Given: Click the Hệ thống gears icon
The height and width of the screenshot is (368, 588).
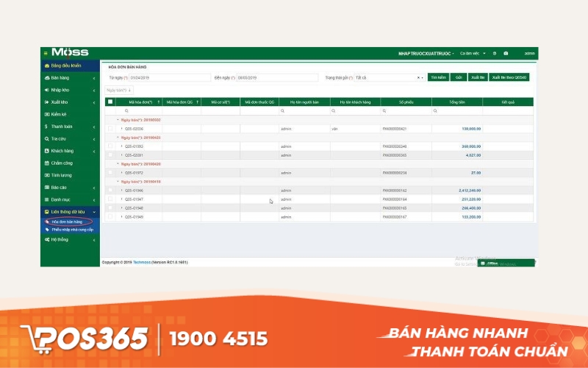Looking at the screenshot, I should coord(47,240).
